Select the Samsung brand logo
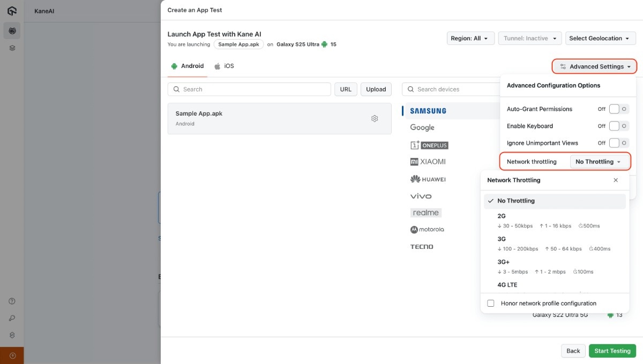The width and height of the screenshot is (643, 364). [x=428, y=111]
